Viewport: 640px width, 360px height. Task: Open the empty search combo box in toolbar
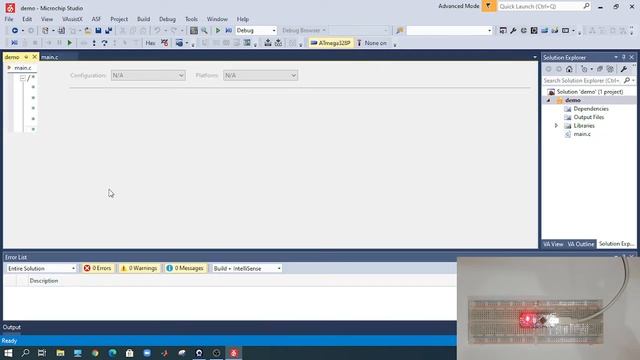449,31
